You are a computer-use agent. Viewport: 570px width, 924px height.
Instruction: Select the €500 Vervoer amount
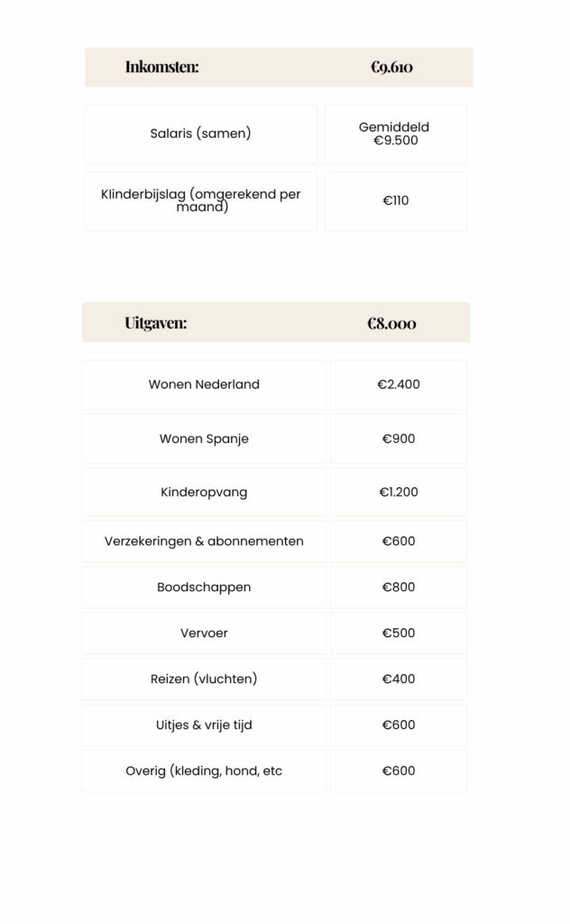pos(399,633)
